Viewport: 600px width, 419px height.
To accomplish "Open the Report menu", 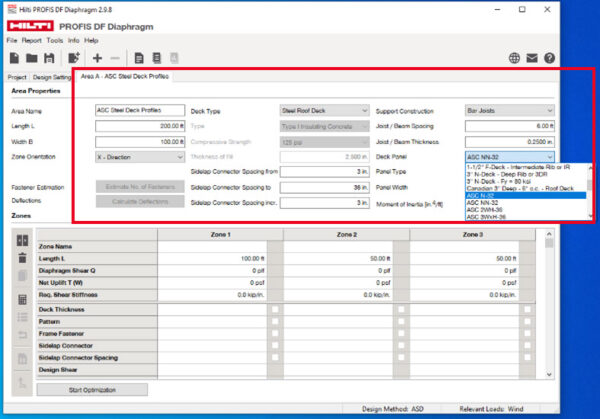I will coord(32,40).
